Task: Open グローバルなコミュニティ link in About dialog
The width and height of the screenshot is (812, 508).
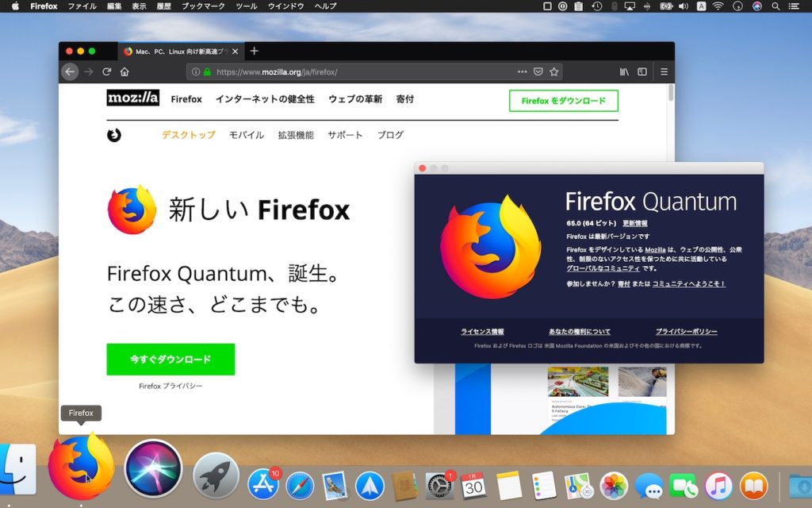Action: pos(603,268)
